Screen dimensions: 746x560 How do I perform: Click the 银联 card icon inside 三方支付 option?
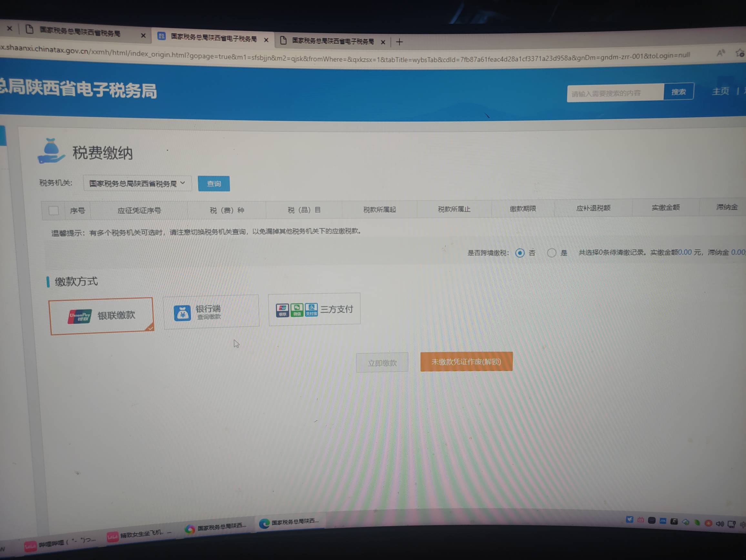pyautogui.click(x=283, y=310)
